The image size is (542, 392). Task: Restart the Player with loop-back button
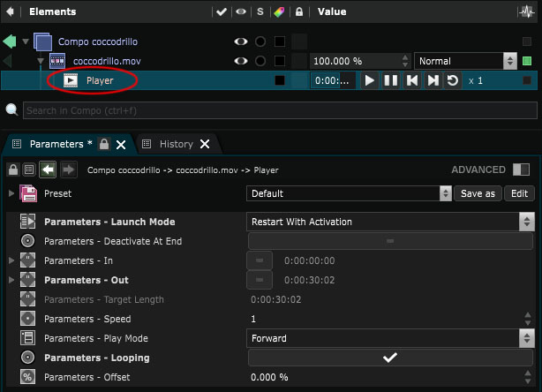tap(453, 80)
